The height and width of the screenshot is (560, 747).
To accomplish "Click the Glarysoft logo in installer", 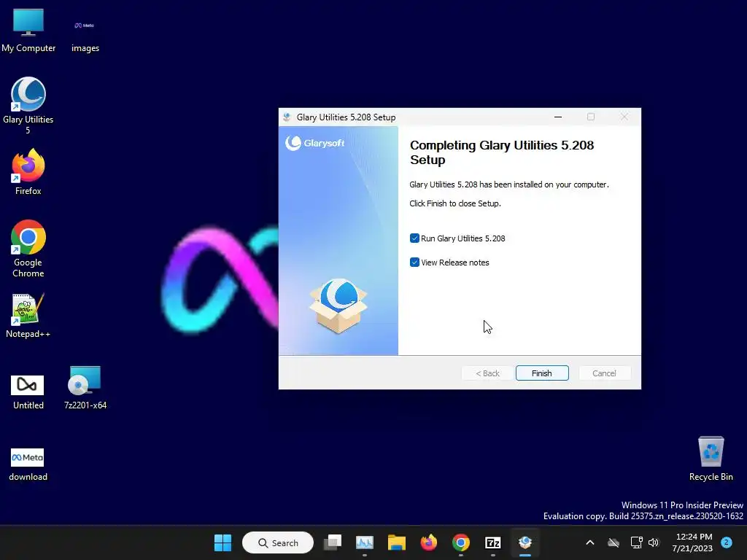I will click(315, 143).
